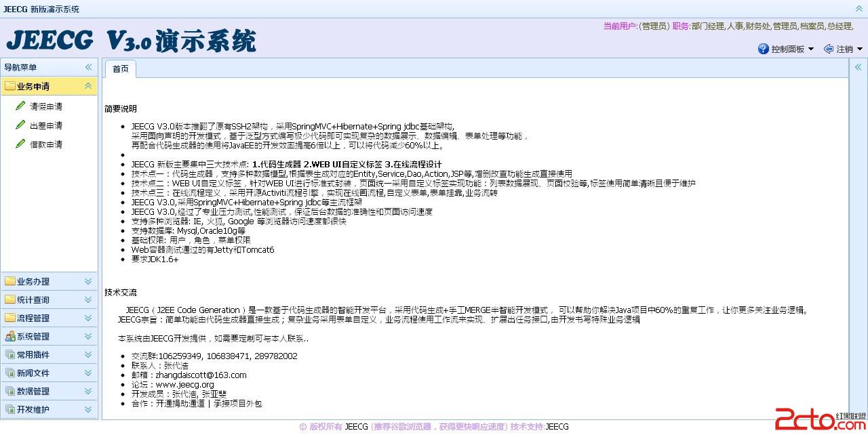Image resolution: width=868 pixels, height=437 pixels.
Task: Click pencil icon beside 请假申请
Action: (x=20, y=106)
